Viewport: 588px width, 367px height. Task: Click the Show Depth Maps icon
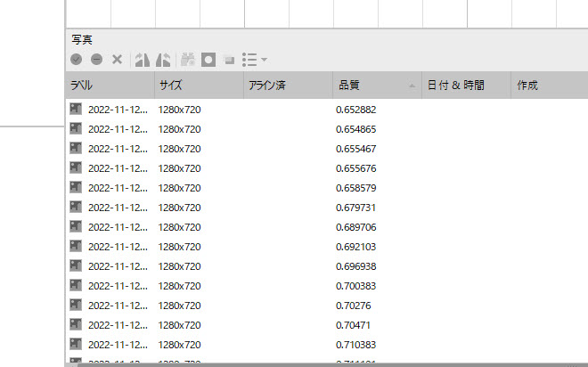pyautogui.click(x=229, y=60)
